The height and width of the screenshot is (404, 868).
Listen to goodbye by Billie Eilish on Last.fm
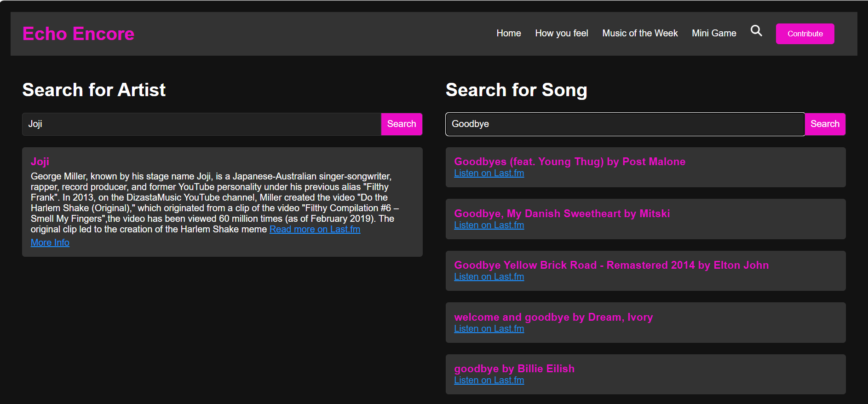coord(489,380)
